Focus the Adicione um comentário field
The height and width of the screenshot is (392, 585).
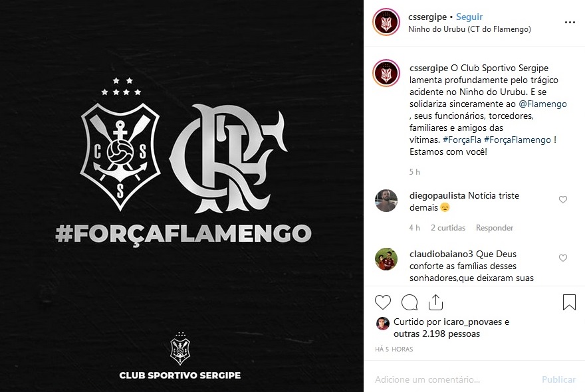(455, 379)
